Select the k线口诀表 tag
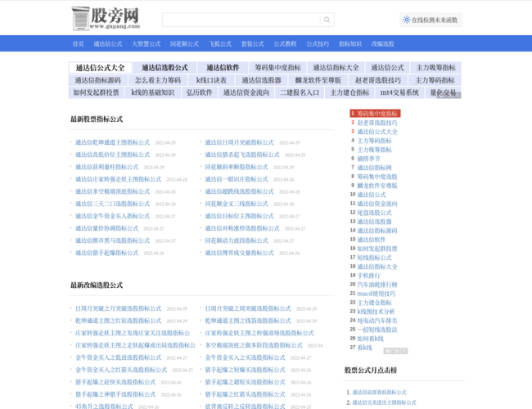Screen dimensions: 532x409 pos(211,80)
